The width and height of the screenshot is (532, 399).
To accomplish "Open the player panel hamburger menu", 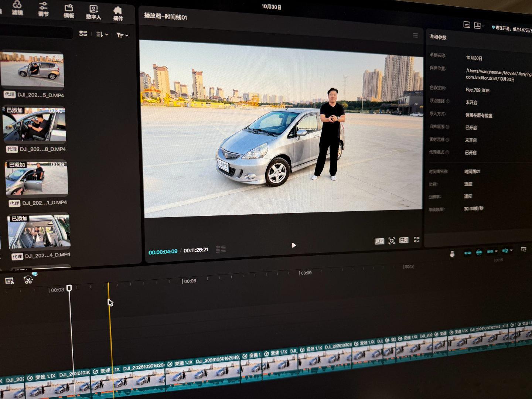I will tap(415, 35).
